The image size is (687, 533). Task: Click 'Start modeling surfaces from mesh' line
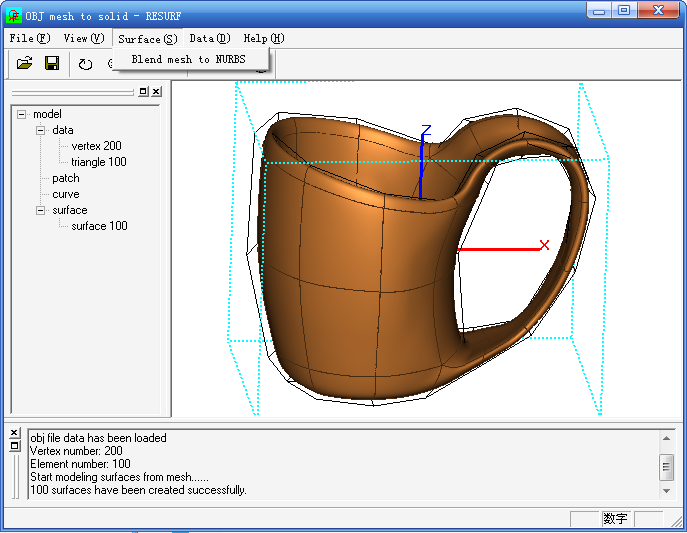point(119,477)
